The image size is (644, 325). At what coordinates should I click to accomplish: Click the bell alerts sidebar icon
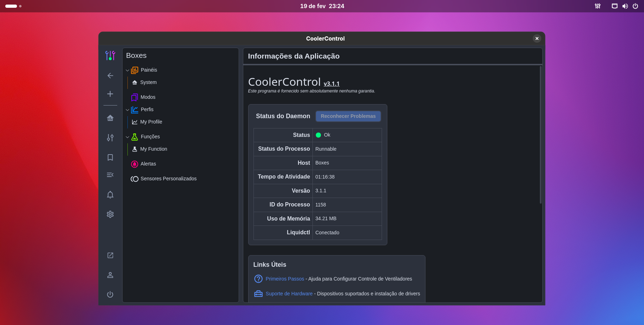tap(110, 195)
